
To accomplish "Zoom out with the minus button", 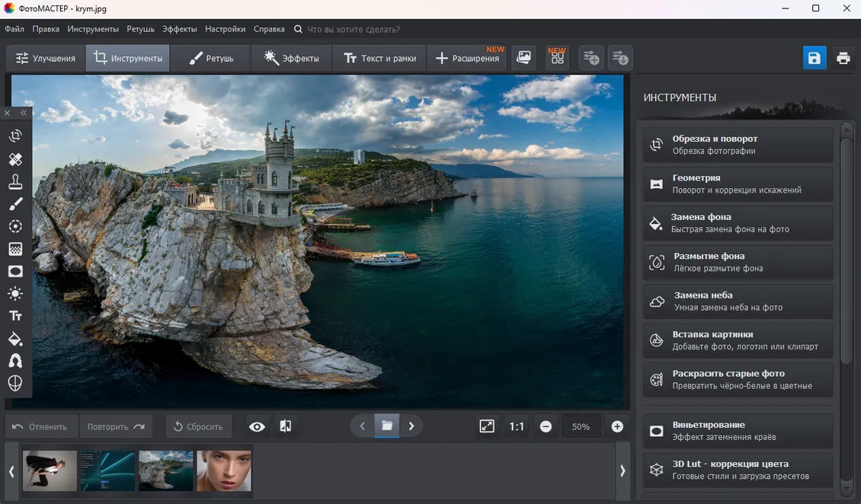I will pos(546,426).
